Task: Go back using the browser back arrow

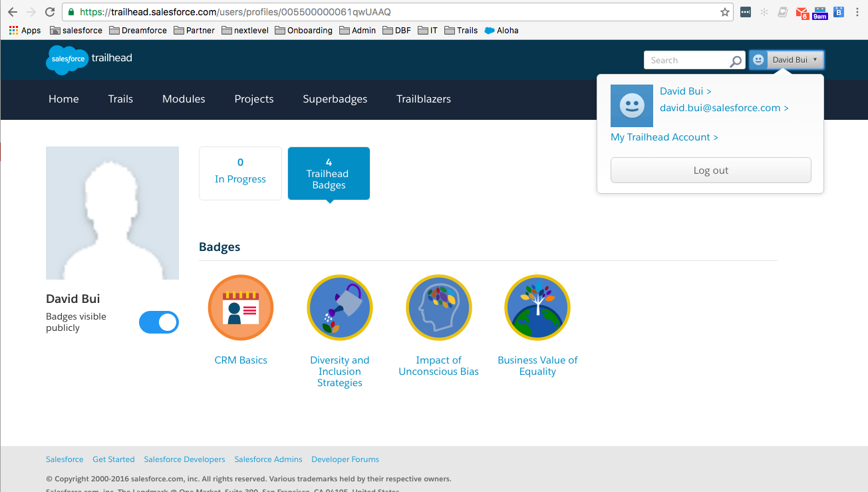Action: (13, 12)
